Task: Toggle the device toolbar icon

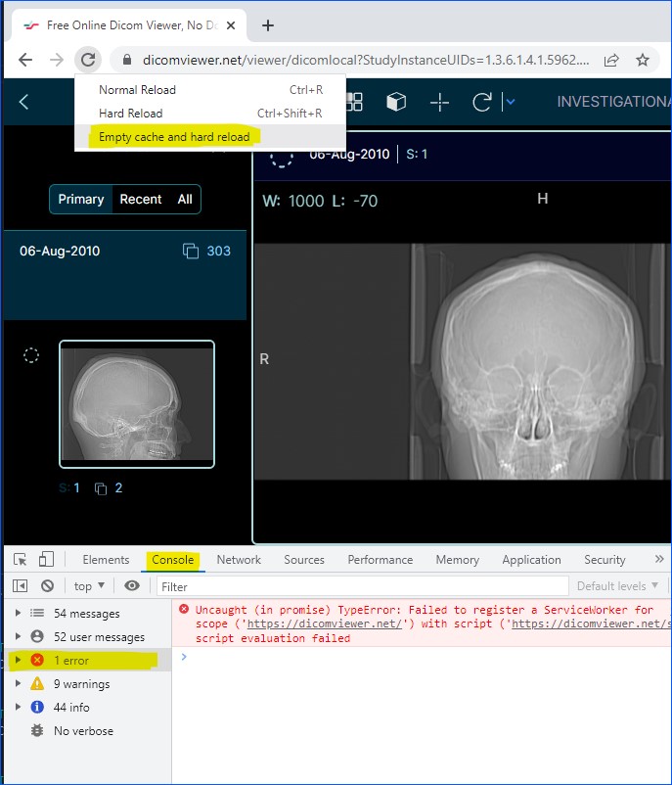Action: coord(46,560)
